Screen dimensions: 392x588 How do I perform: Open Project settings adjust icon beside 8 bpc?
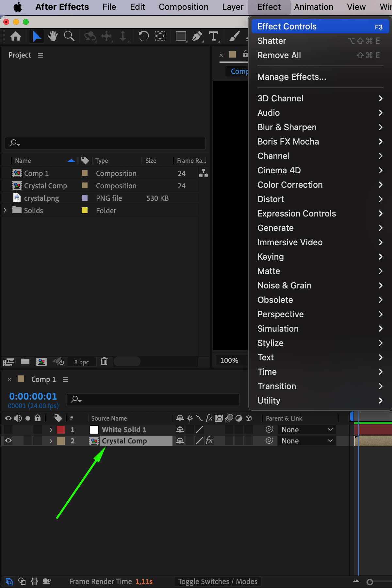point(59,361)
